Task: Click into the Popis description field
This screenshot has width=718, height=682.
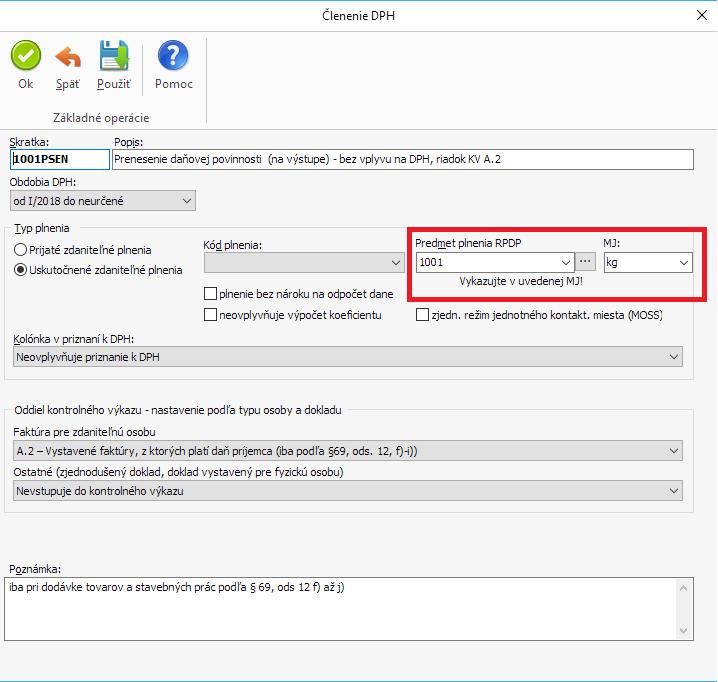Action: (403, 159)
